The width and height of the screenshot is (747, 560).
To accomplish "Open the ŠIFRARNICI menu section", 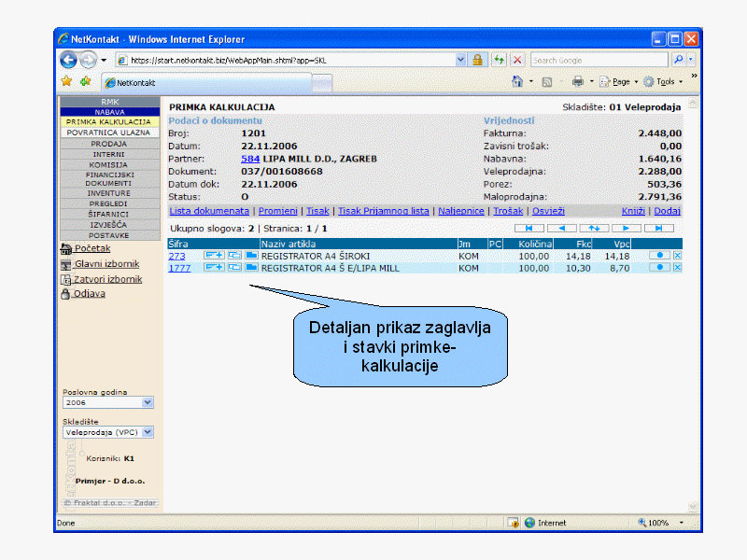I will click(x=109, y=215).
